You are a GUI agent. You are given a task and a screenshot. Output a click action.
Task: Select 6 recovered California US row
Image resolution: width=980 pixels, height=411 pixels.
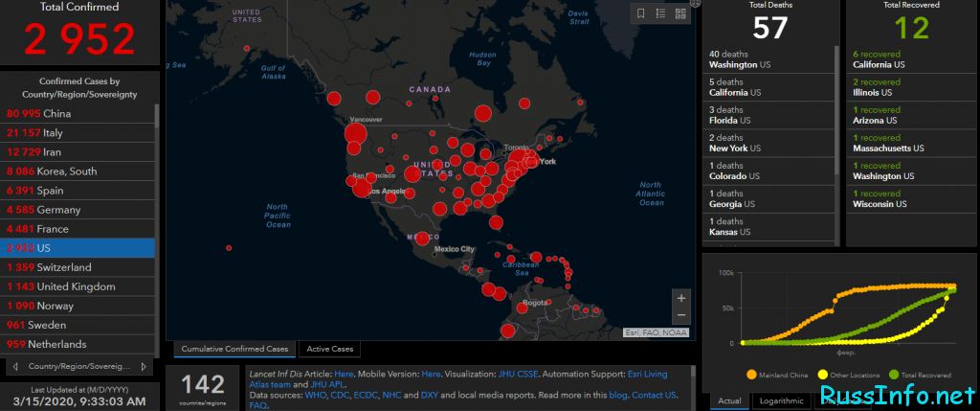911,59
